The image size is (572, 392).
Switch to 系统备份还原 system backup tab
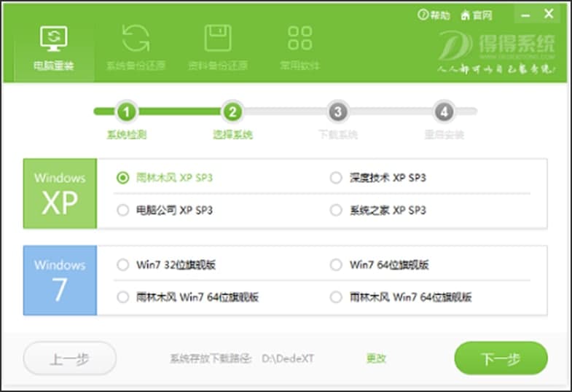[136, 49]
